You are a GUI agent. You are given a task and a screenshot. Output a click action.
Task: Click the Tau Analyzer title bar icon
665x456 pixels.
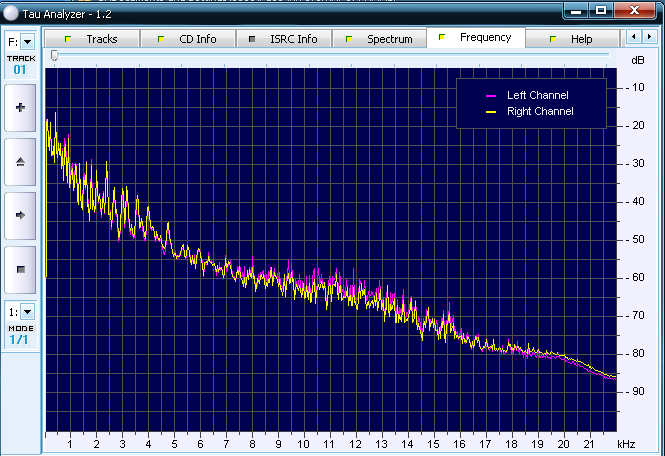click(11, 13)
